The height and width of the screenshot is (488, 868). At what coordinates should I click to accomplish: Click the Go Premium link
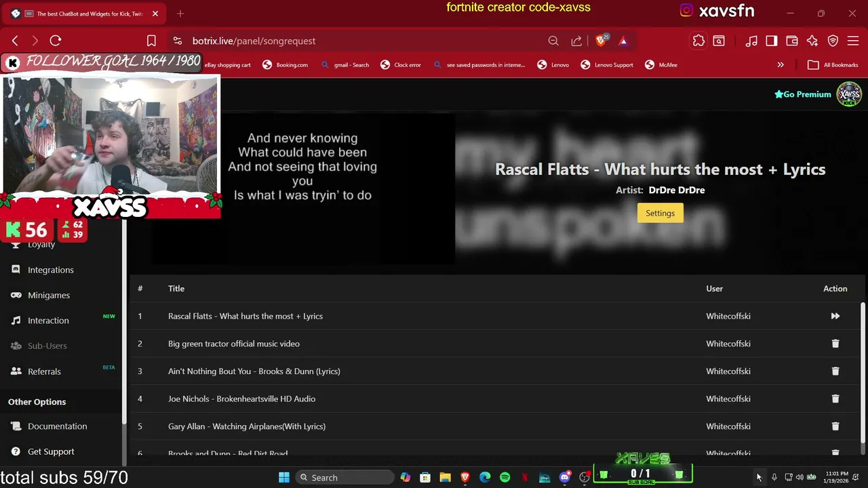coord(803,94)
